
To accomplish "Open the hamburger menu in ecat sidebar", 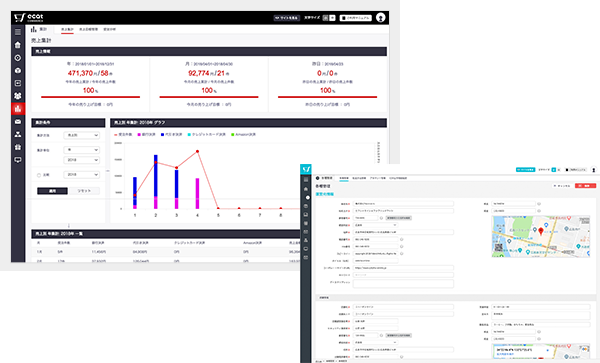I will (x=18, y=32).
